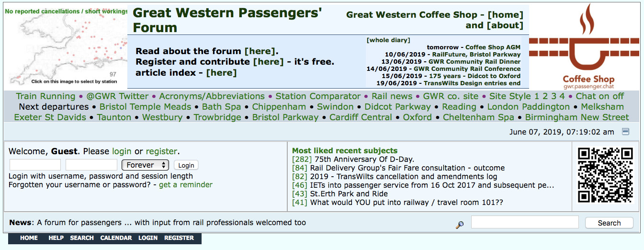The height and width of the screenshot is (250, 644).
Task: Click the username input field
Action: pyautogui.click(x=35, y=165)
